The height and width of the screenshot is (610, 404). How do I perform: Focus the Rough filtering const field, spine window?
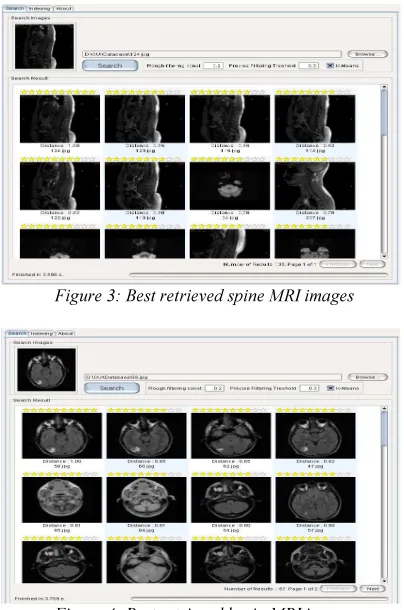213,65
